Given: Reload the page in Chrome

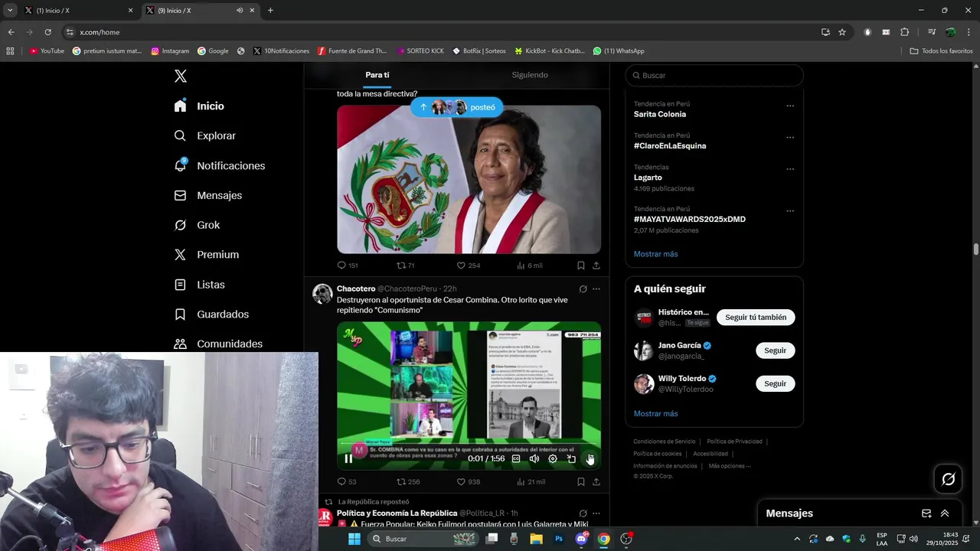Looking at the screenshot, I should tap(47, 32).
